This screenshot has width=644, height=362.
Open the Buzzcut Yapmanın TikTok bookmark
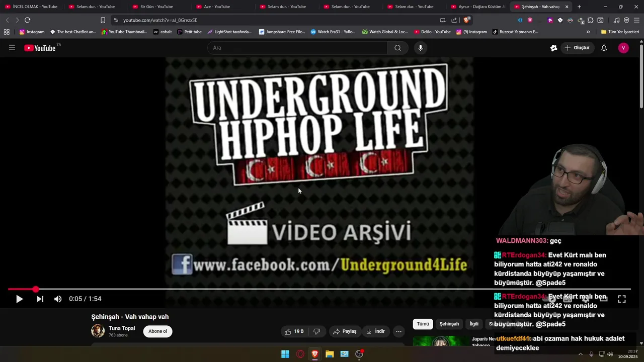(515, 32)
